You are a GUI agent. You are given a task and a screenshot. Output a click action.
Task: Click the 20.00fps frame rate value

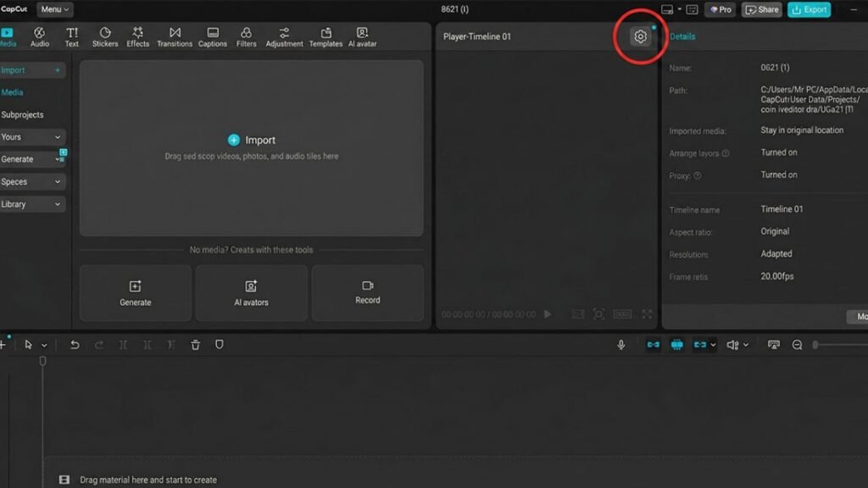click(777, 276)
